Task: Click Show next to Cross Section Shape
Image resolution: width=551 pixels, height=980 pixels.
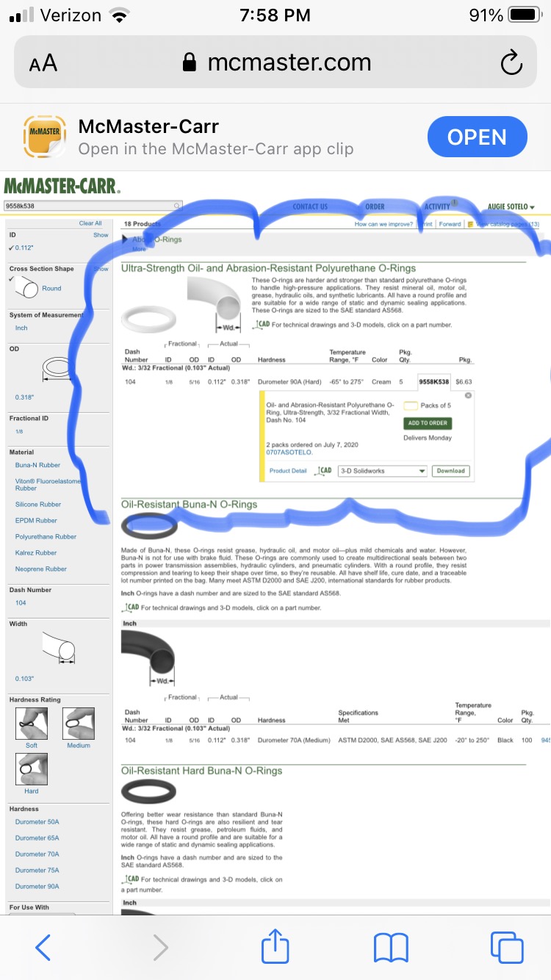Action: (x=101, y=269)
